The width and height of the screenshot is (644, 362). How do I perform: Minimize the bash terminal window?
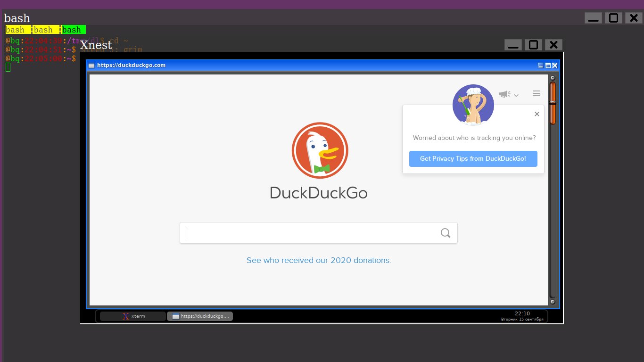pos(593,18)
